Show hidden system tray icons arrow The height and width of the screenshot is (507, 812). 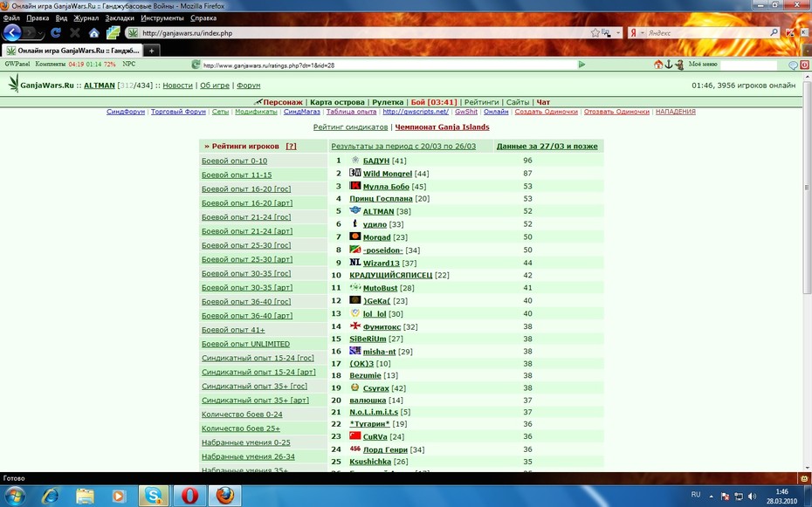pos(711,497)
